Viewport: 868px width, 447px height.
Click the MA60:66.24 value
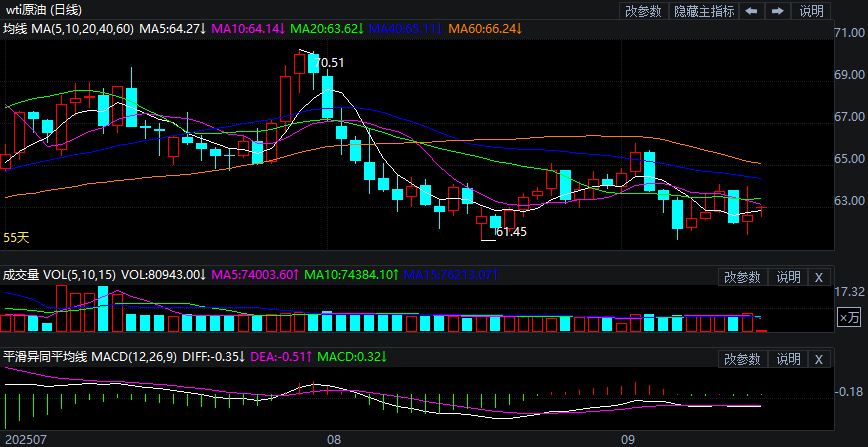click(x=485, y=29)
